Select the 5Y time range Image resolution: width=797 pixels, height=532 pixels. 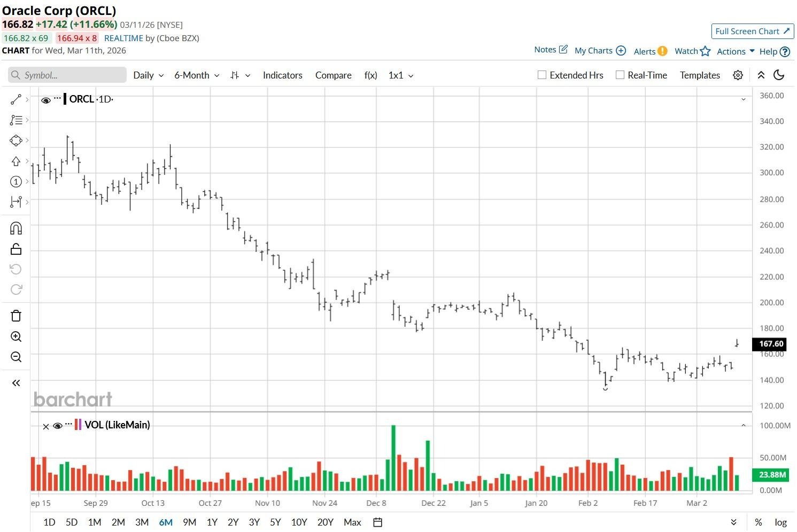tap(275, 522)
